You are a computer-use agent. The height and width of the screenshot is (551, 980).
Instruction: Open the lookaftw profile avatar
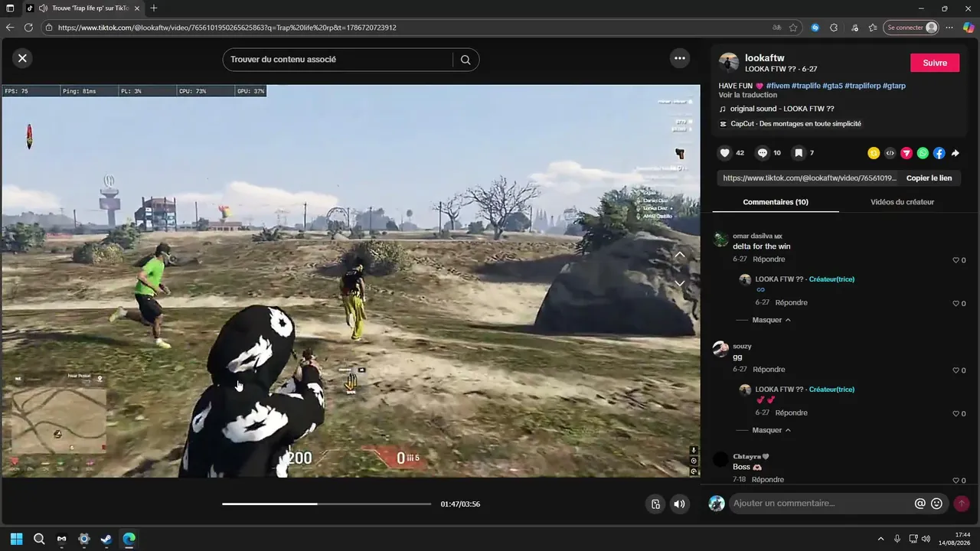[729, 63]
